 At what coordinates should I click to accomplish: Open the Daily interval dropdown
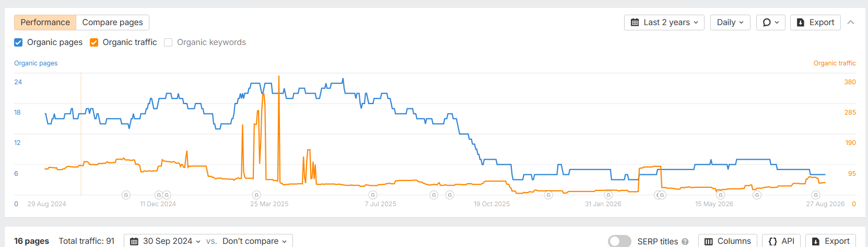point(730,23)
